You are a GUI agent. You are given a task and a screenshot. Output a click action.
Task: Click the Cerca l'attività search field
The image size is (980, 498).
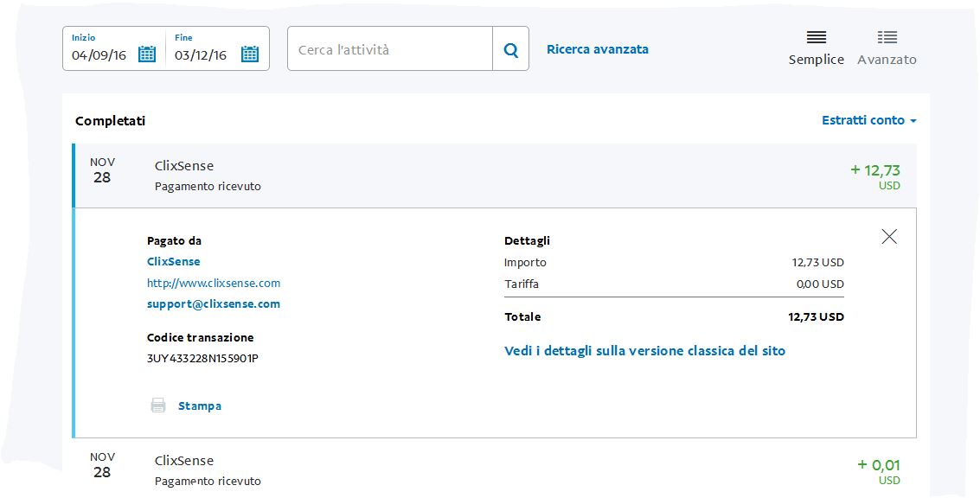point(390,48)
